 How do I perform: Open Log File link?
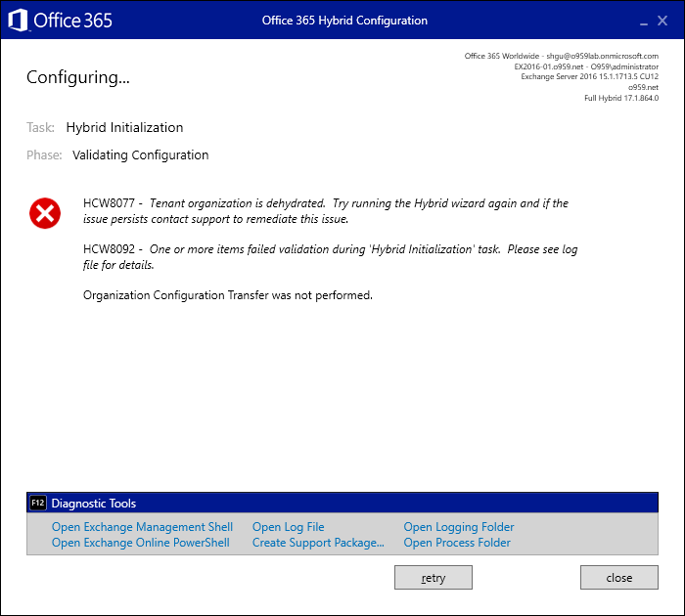pyautogui.click(x=288, y=527)
